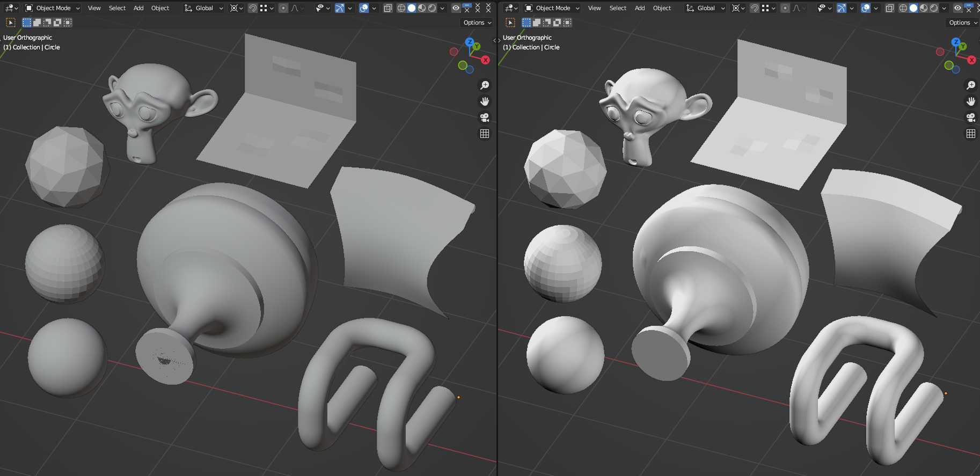The height and width of the screenshot is (476, 980).
Task: Switch right viewport to solid shading
Action: click(913, 8)
